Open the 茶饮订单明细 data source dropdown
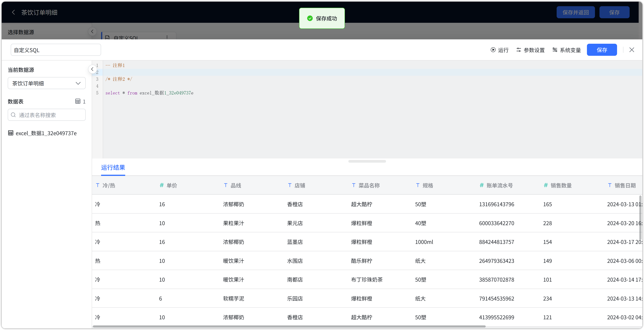Viewport: 644px width, 330px height. tap(47, 83)
